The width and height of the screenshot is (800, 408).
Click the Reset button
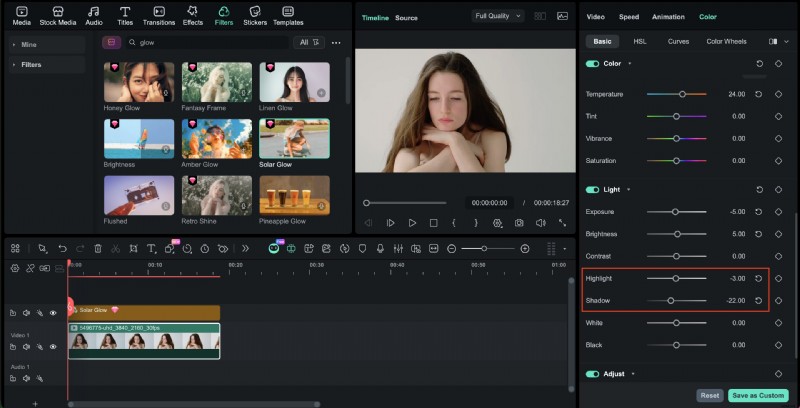coord(709,395)
